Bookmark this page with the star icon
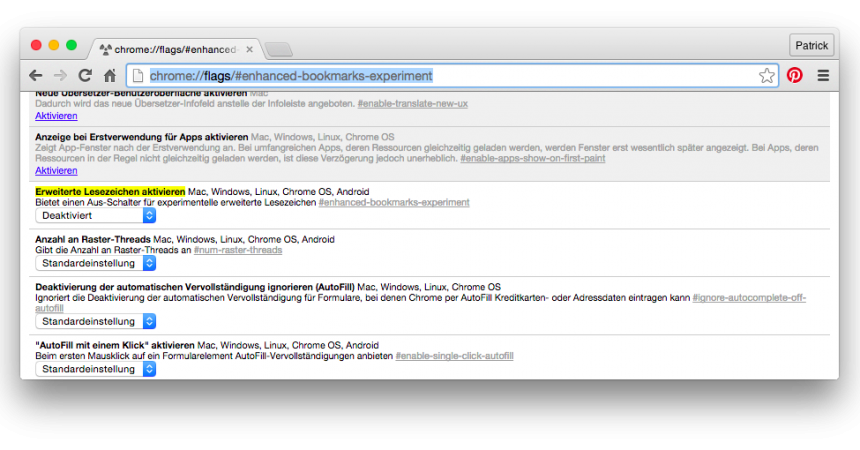 767,76
